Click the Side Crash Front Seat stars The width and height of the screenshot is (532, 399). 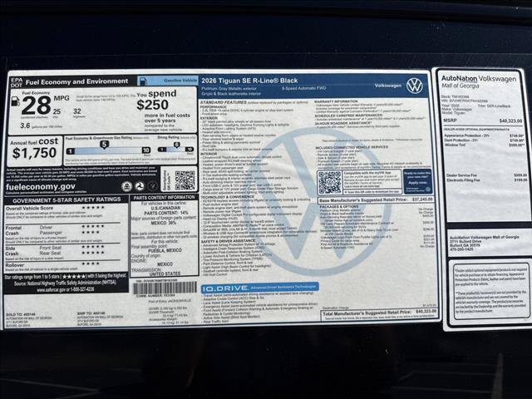pos(92,247)
